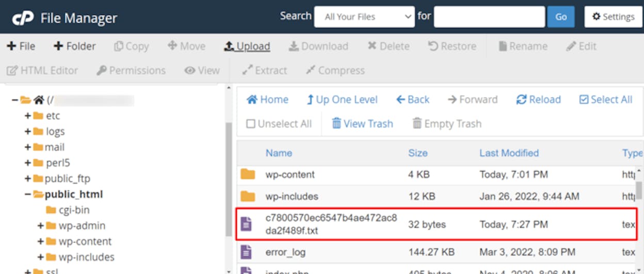Collapse the home root tree node

[14, 100]
